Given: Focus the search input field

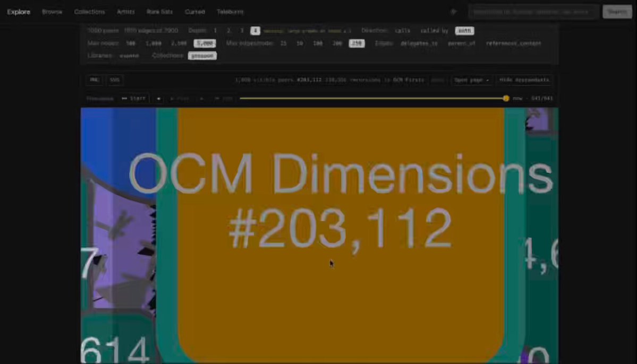Looking at the screenshot, I should [533, 12].
